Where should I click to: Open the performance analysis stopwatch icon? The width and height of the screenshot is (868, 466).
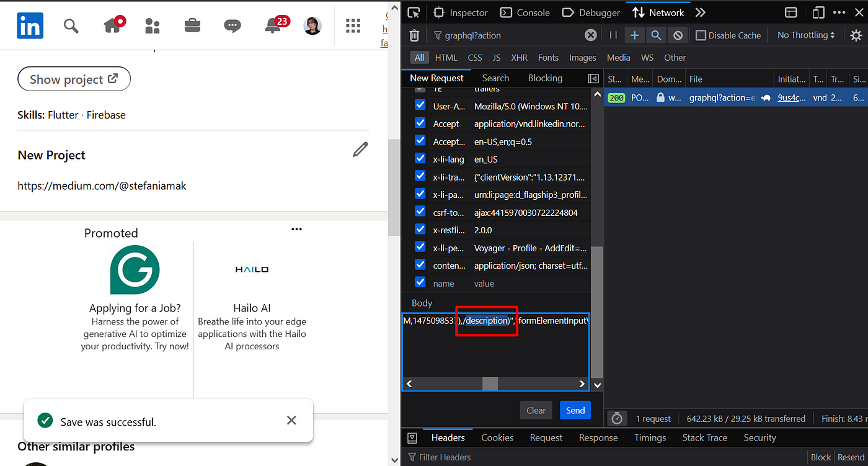coord(616,418)
